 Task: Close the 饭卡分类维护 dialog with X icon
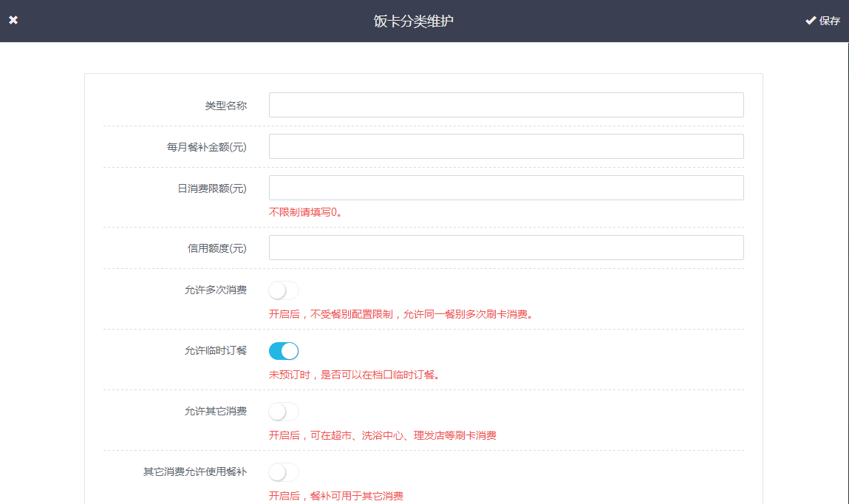[x=13, y=21]
